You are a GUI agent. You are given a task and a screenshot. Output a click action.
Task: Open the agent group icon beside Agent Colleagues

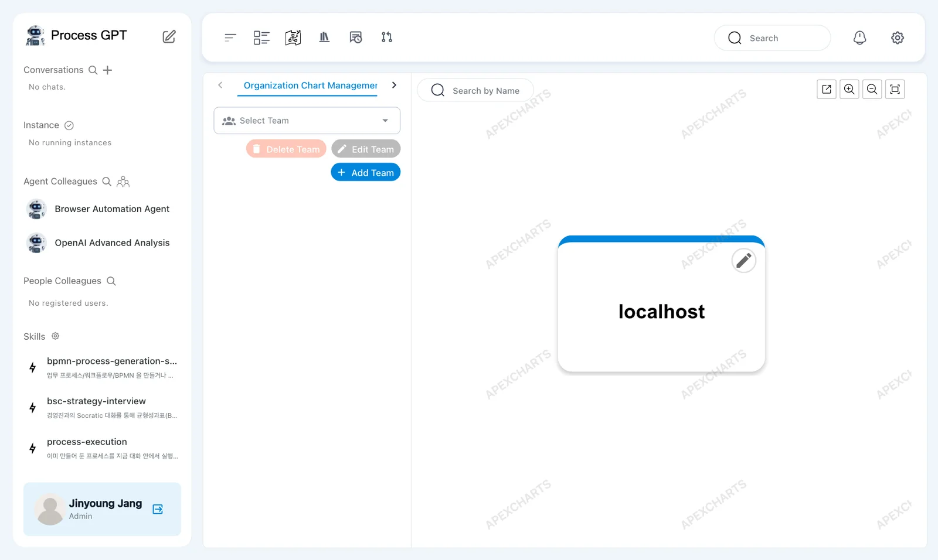[123, 182]
